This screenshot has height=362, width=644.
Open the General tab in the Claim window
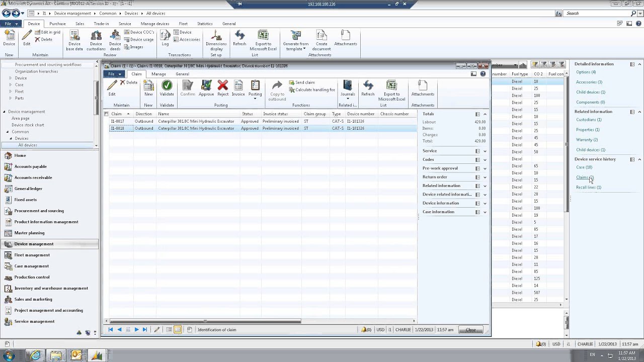click(182, 74)
